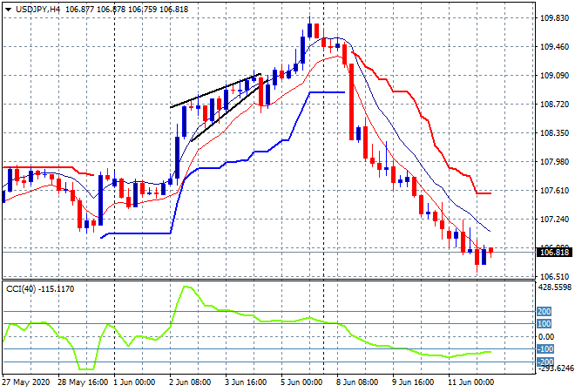Click the -293.6246 CCI scale minimum

point(555,368)
